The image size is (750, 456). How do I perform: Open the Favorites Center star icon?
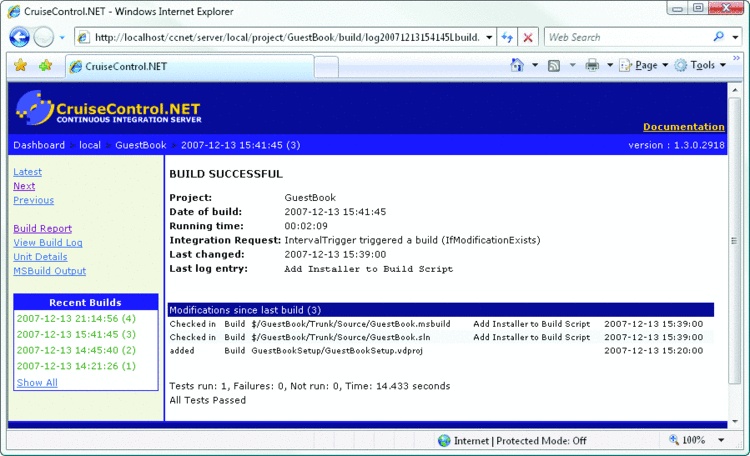[21, 65]
